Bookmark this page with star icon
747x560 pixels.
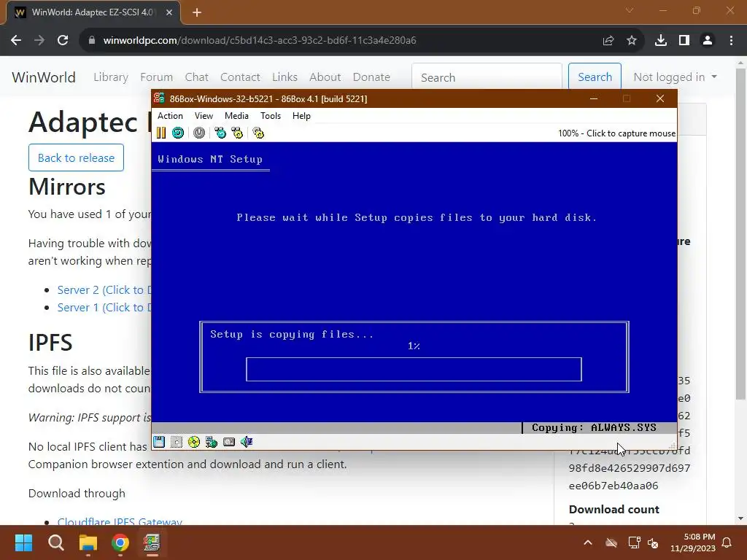631,41
